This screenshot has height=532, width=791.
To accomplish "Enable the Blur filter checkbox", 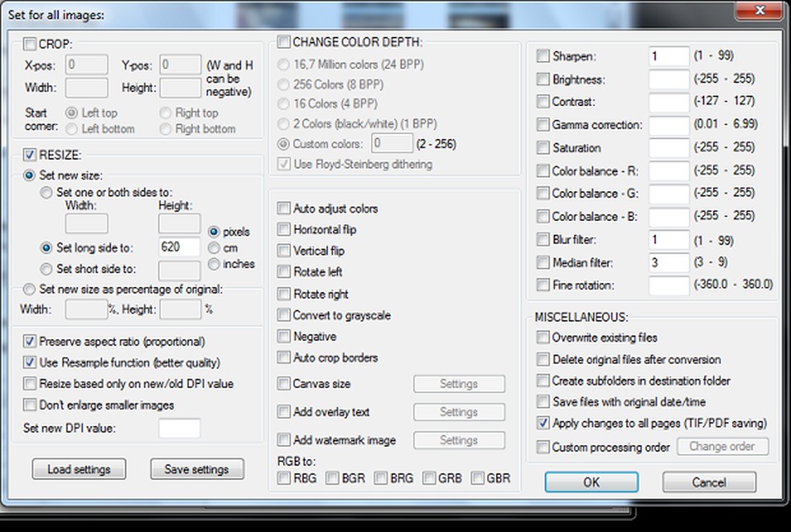I will (543, 239).
